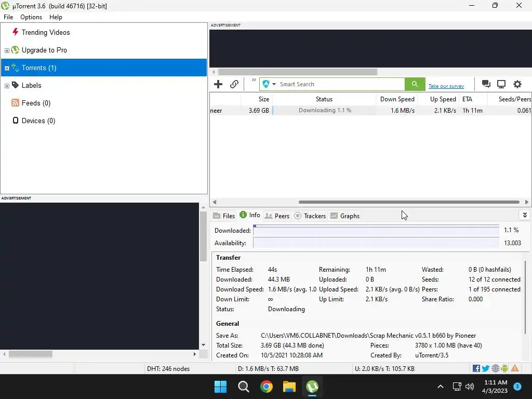Click the Upgrade to Pro uTorrent icon
The height and width of the screenshot is (399, 532).
[x=15, y=50]
